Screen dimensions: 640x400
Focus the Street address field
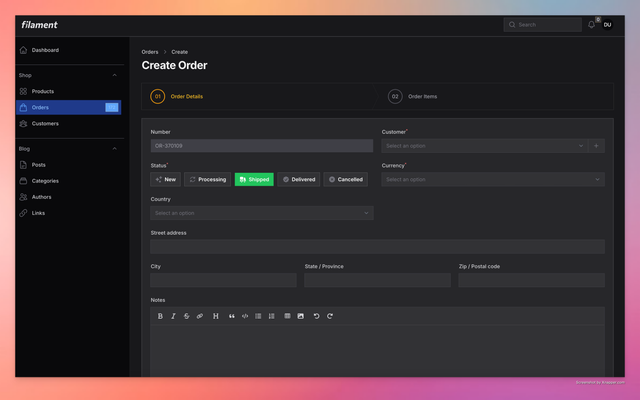pyautogui.click(x=377, y=247)
